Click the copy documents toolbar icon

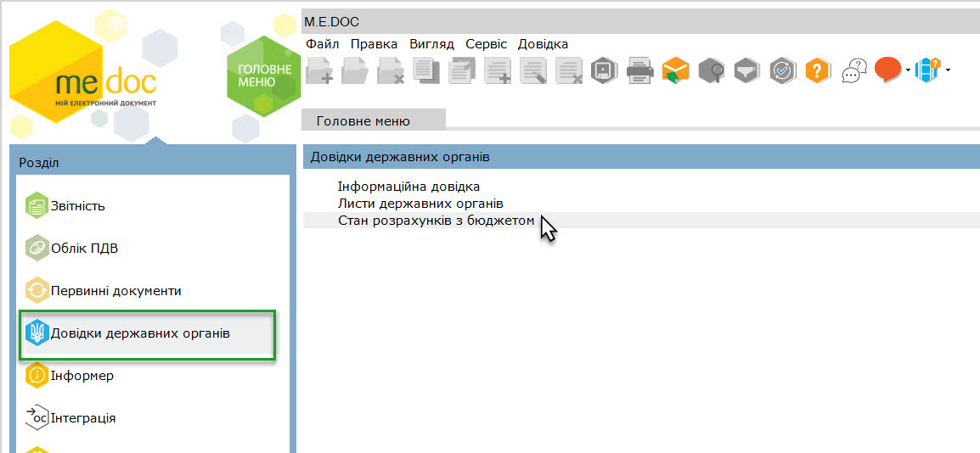(426, 70)
